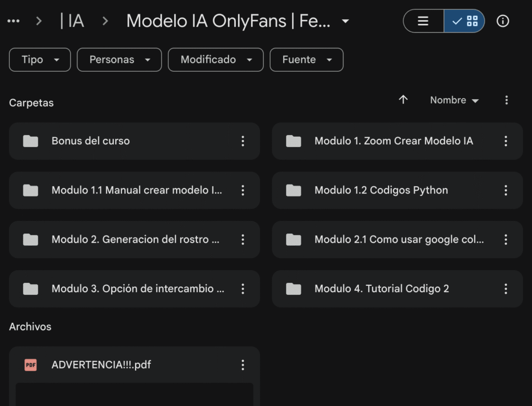The image size is (532, 406).
Task: Reverse sort direction using the arrow icon
Action: 403,100
